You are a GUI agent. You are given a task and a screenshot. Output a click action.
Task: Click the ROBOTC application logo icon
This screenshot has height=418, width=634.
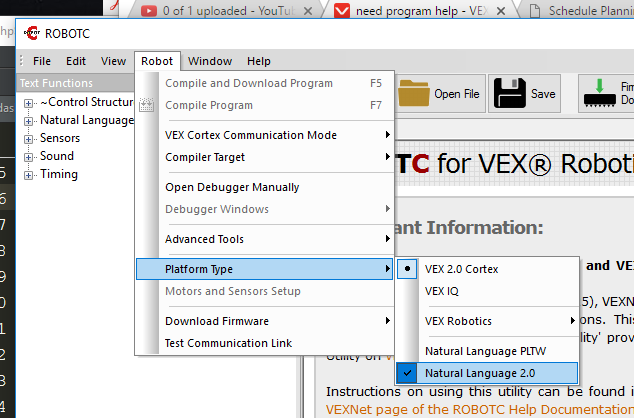tap(32, 33)
